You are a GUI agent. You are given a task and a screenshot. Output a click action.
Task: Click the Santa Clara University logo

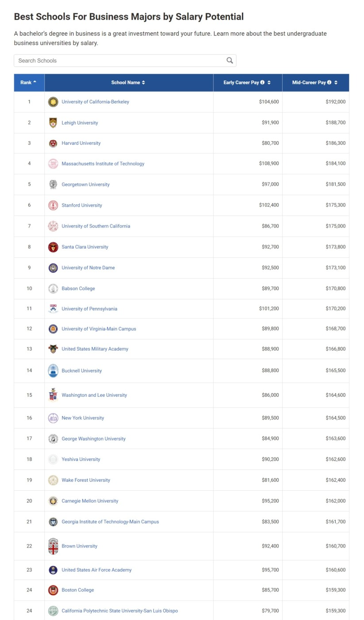pos(53,247)
